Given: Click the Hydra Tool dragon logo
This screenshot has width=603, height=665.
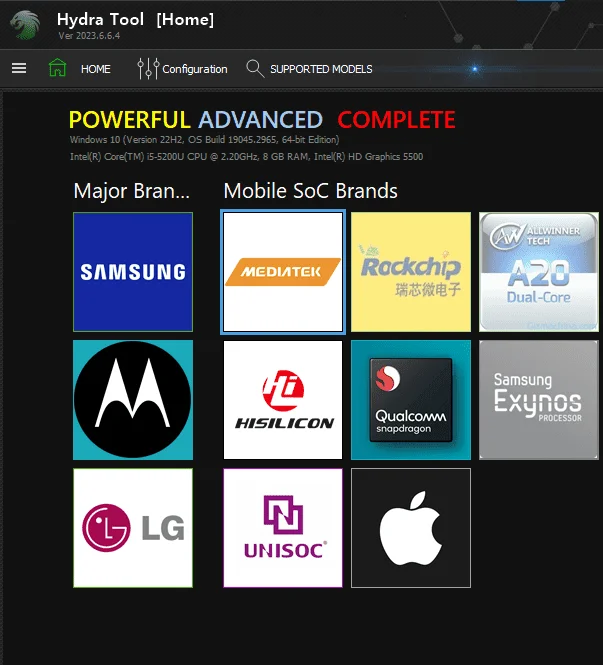Looking at the screenshot, I should coord(25,25).
